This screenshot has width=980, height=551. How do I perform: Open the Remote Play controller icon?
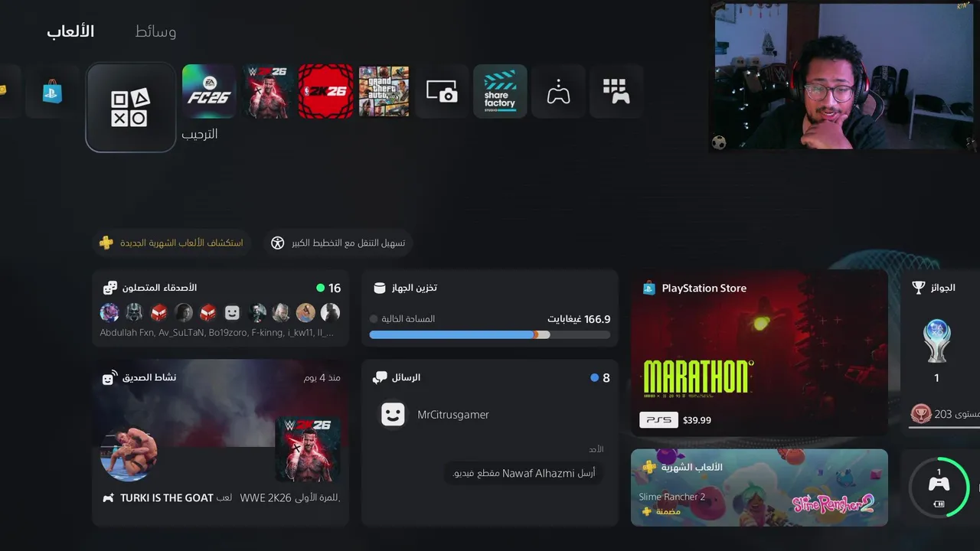click(558, 91)
